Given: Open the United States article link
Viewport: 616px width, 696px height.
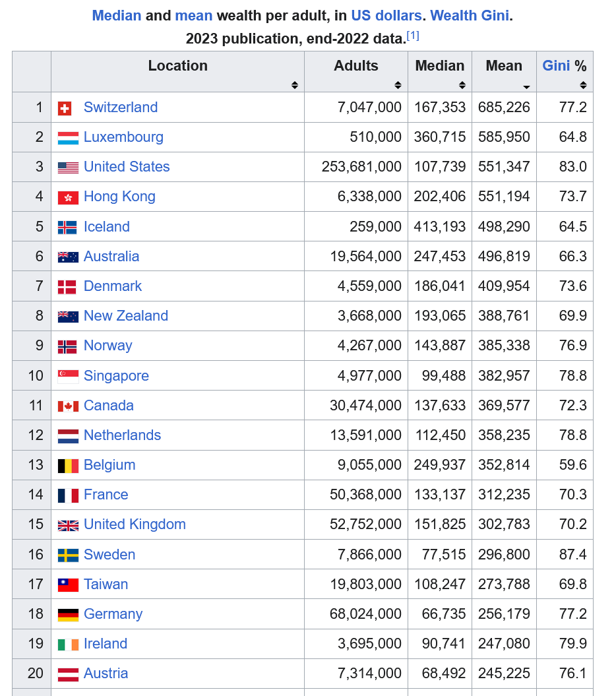Looking at the screenshot, I should (x=127, y=166).
